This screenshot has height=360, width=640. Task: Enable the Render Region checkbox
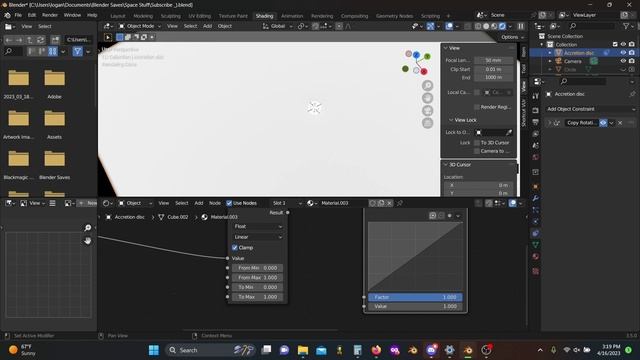477,107
